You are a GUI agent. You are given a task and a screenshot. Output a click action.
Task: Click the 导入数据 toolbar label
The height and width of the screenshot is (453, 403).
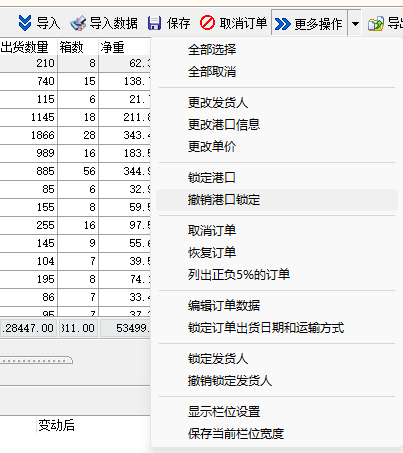pos(114,23)
